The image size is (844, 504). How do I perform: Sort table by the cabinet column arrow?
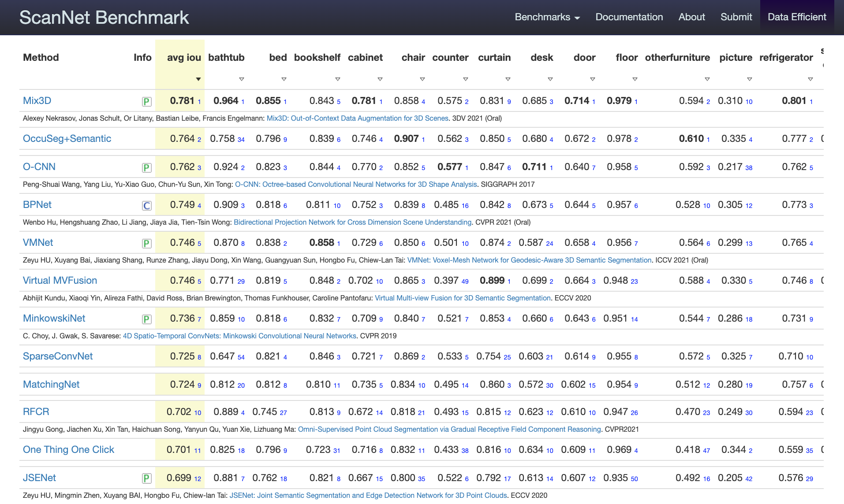pos(380,79)
